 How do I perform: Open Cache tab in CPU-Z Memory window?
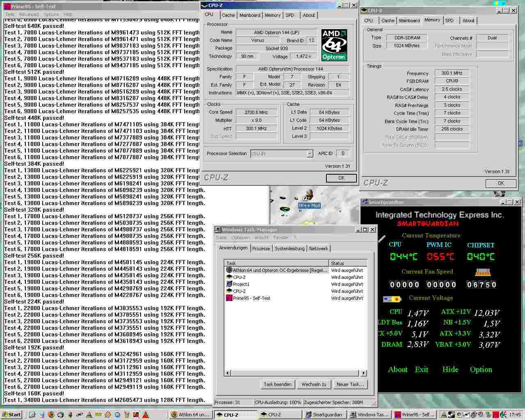pos(388,21)
